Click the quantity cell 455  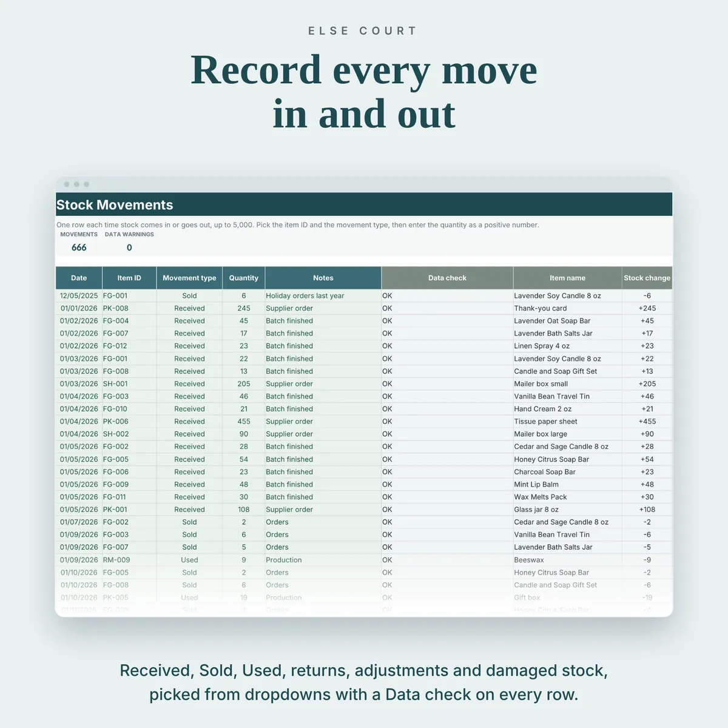click(244, 422)
